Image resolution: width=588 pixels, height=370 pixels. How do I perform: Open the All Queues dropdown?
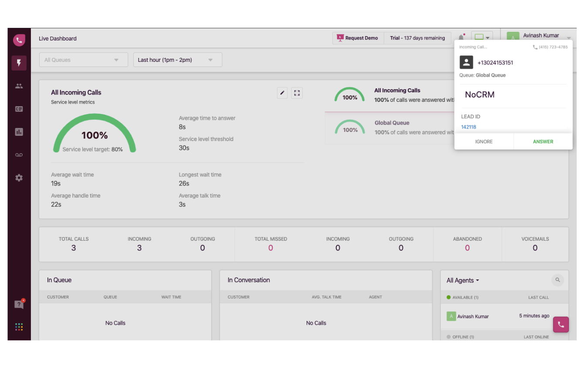pyautogui.click(x=83, y=60)
